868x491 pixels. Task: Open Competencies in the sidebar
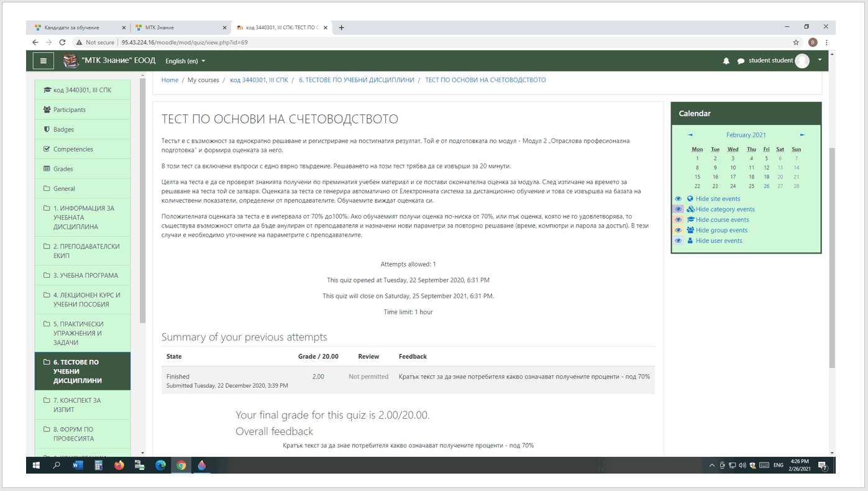coord(83,149)
